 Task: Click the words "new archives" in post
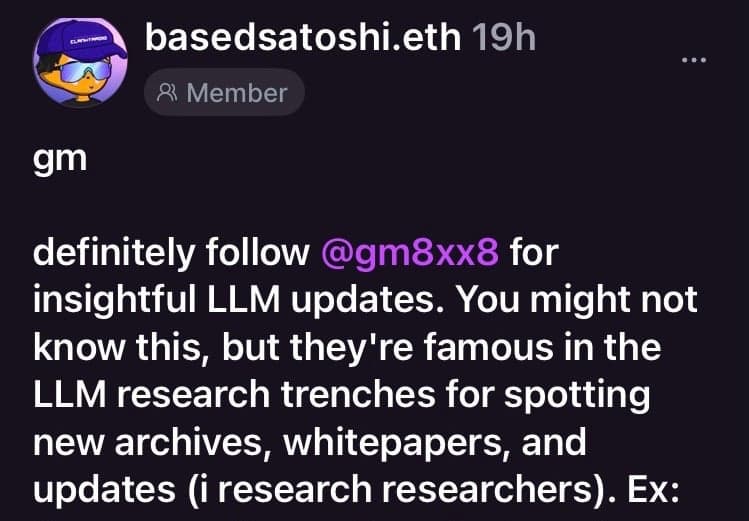(147, 439)
